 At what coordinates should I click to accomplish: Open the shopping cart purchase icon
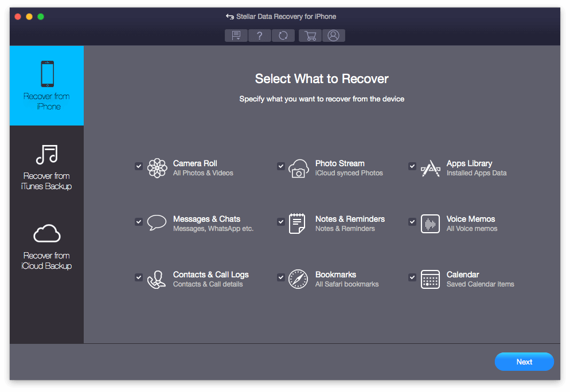click(x=310, y=36)
